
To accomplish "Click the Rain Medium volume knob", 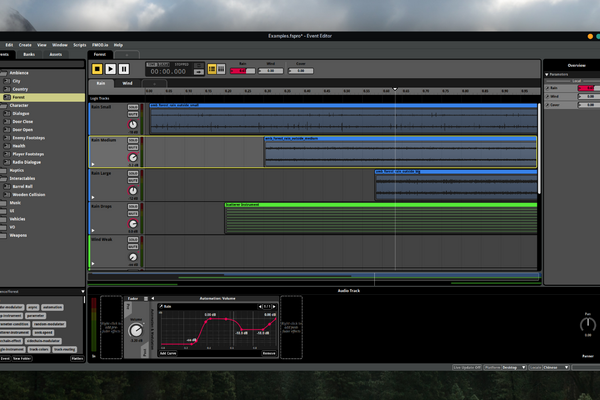I will (x=133, y=157).
